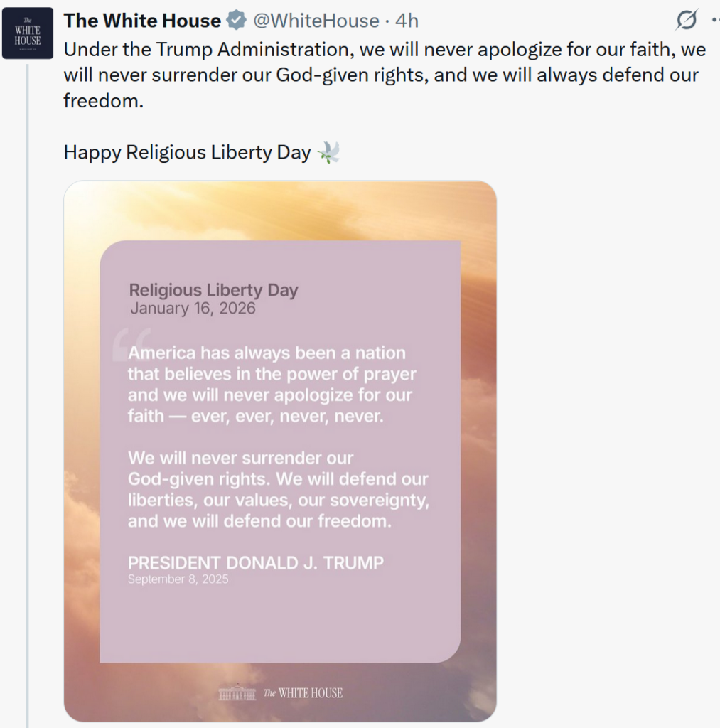This screenshot has width=720, height=728.
Task: Click the September 8, 2025 date
Action: (x=178, y=579)
